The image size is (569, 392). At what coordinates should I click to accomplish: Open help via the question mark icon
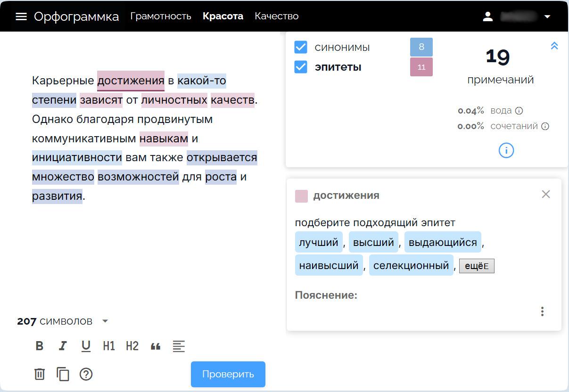(x=86, y=374)
